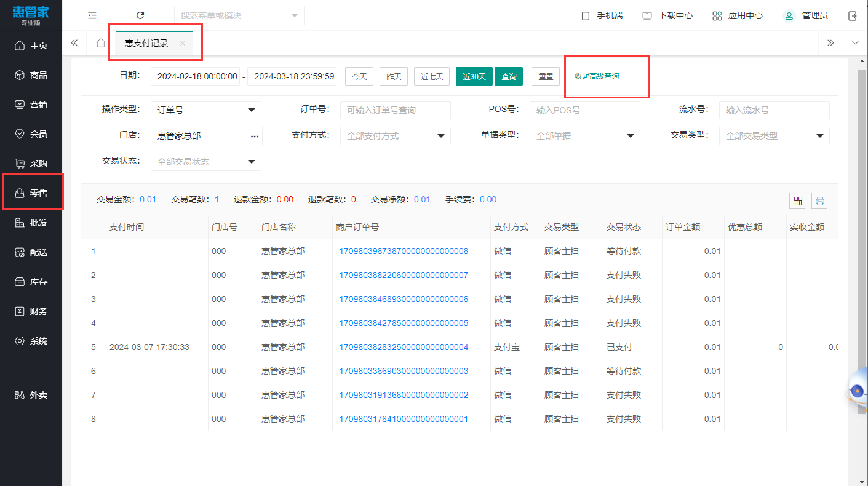The height and width of the screenshot is (486, 868).
Task: Open order ending in 0005
Action: (404, 323)
